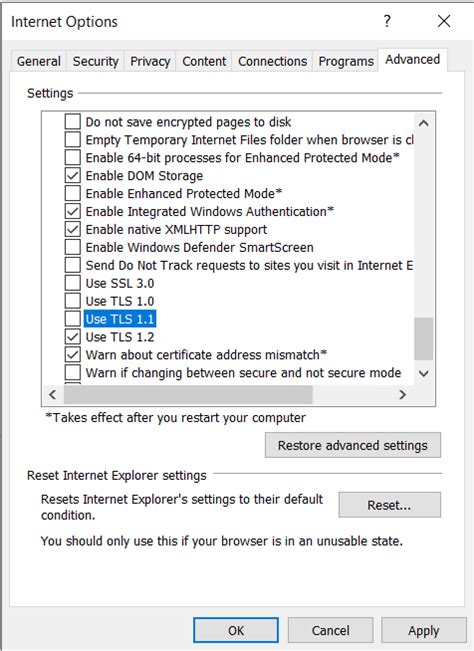Click the horizontal scroll left arrow
The width and height of the screenshot is (474, 651).
click(53, 394)
